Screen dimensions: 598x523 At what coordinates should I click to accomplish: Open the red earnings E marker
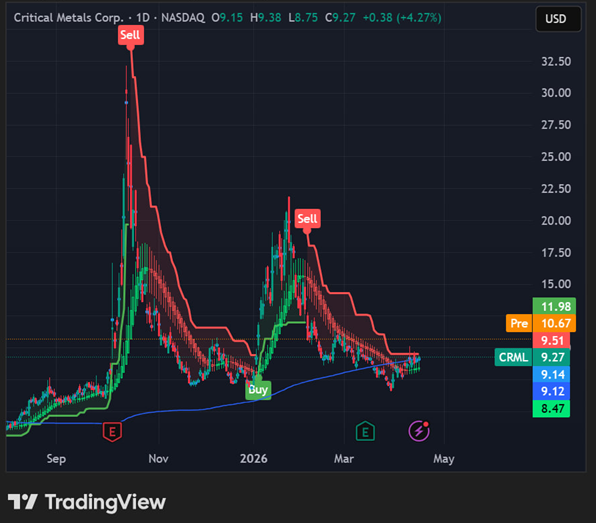pyautogui.click(x=113, y=431)
